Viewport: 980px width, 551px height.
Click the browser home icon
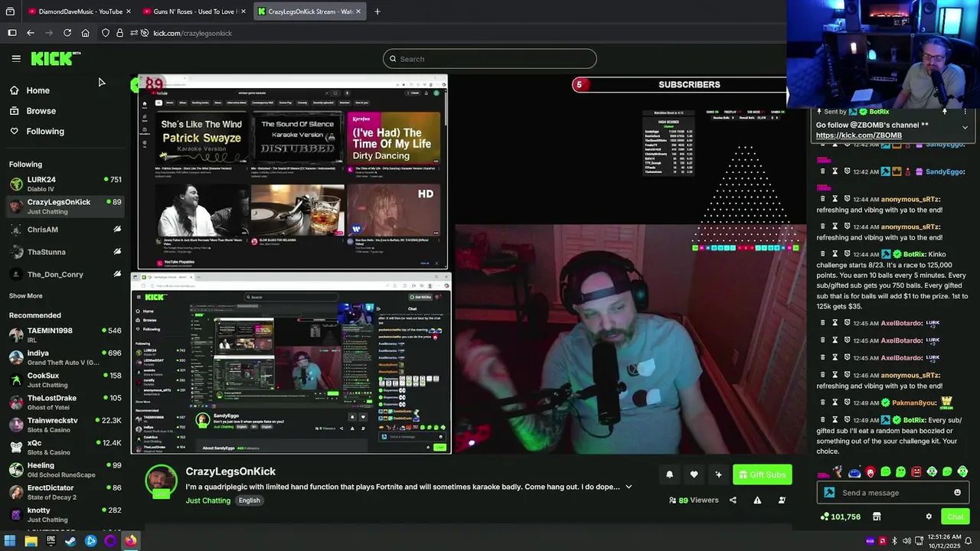(85, 33)
